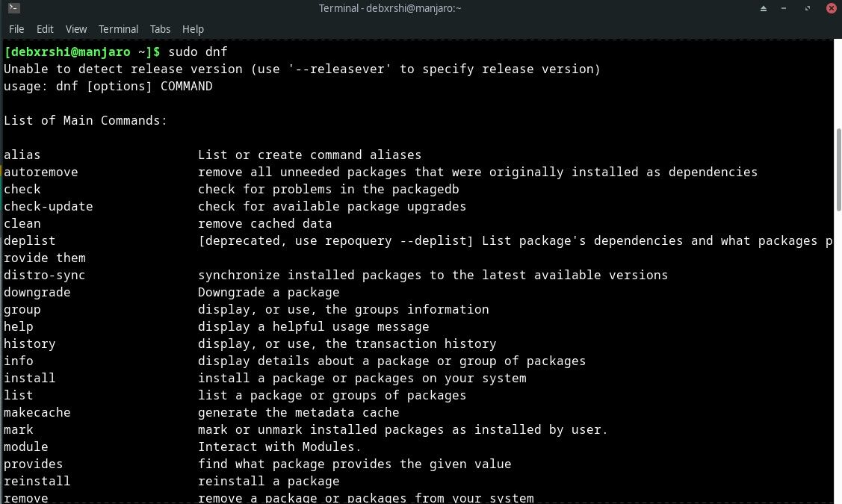Click the word 'install' in the command list
Image resolution: width=842 pixels, height=504 pixels.
(29, 378)
